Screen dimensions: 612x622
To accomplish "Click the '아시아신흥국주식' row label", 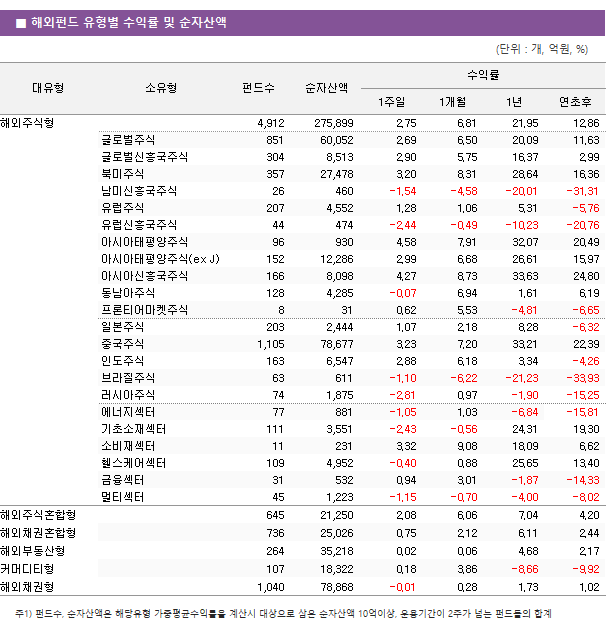I will click(144, 276).
